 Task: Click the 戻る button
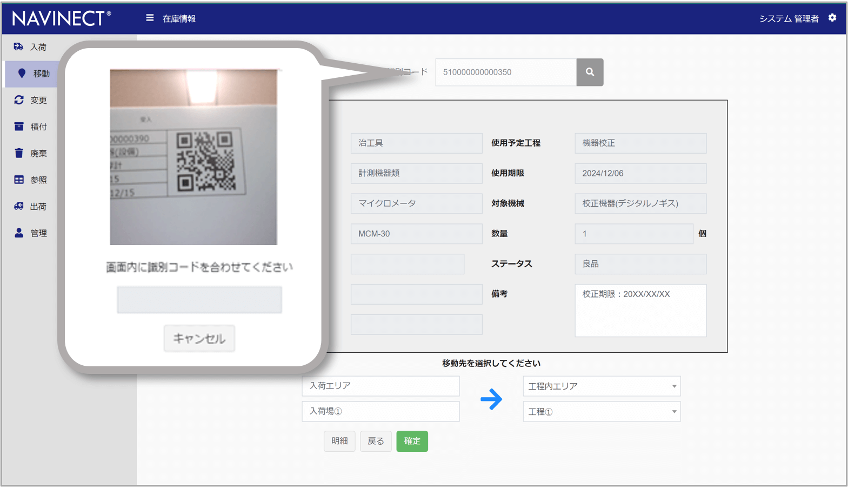pyautogui.click(x=376, y=441)
